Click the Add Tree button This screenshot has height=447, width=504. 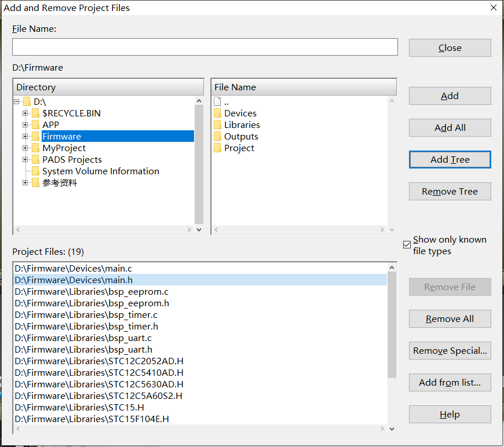click(x=450, y=159)
